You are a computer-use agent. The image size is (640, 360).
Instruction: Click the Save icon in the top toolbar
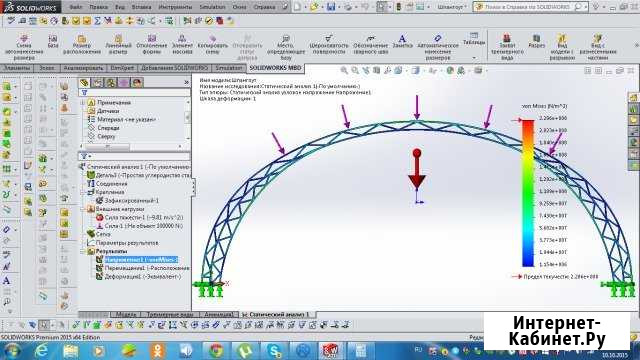(x=331, y=7)
